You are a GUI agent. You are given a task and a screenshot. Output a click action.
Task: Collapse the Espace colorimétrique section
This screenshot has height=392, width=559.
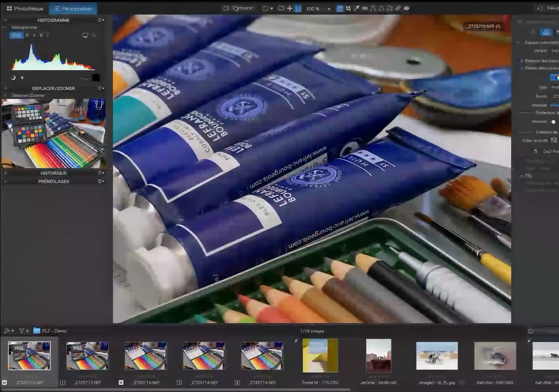pyautogui.click(x=518, y=43)
